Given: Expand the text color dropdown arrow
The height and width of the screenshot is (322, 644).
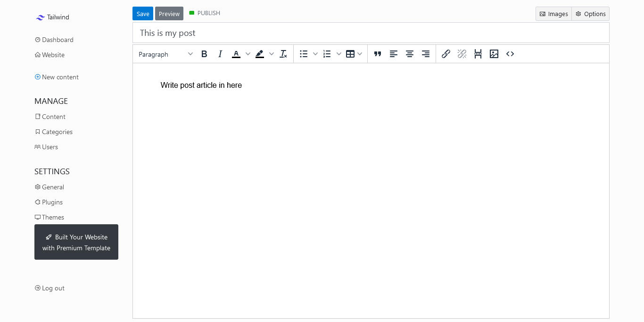Looking at the screenshot, I should pos(248,54).
